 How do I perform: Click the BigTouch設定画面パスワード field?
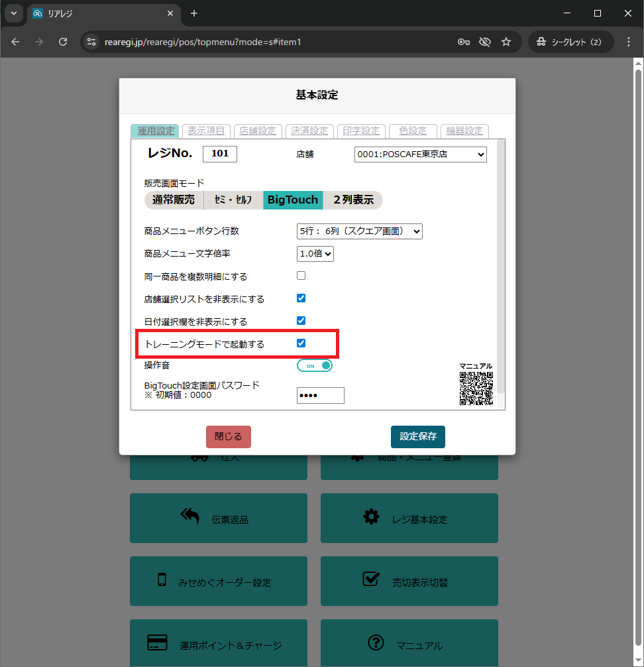(x=321, y=396)
